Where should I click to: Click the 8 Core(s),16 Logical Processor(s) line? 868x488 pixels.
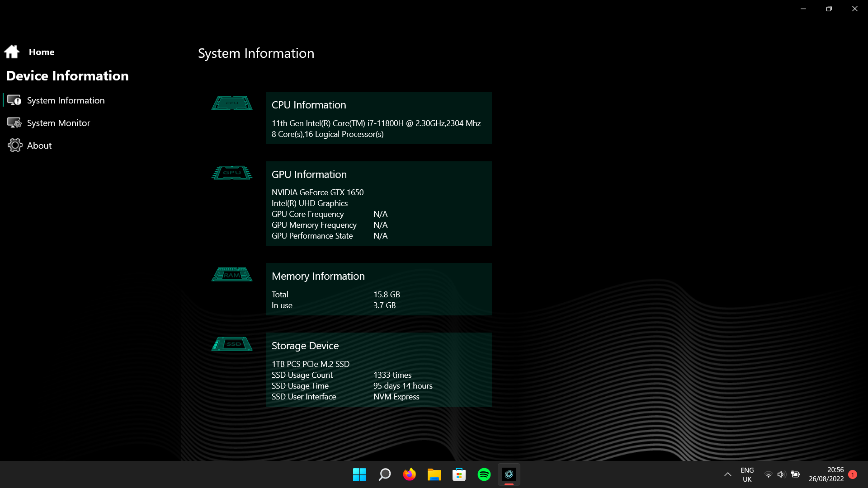(327, 134)
